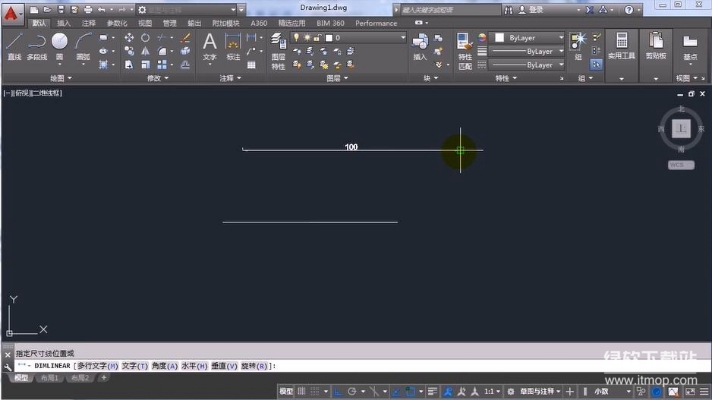Image resolution: width=712 pixels, height=400 pixels.
Task: Click the Erase tool icon
Action: coord(185,38)
